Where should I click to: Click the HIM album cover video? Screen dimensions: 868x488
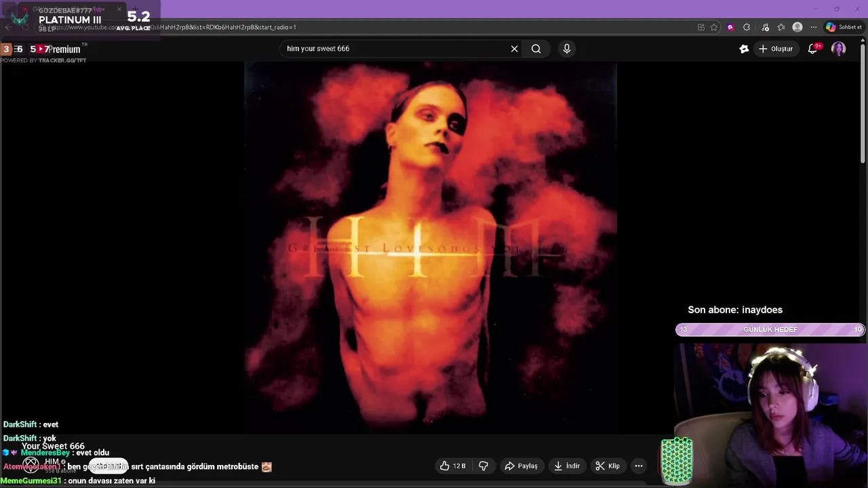pos(431,247)
